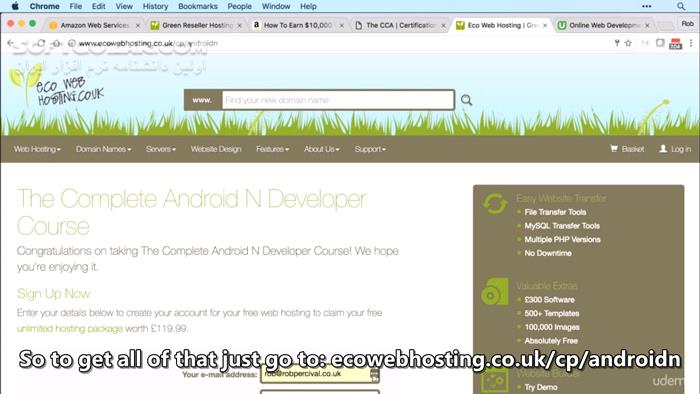
Task: Expand the Support dropdown
Action: point(370,149)
